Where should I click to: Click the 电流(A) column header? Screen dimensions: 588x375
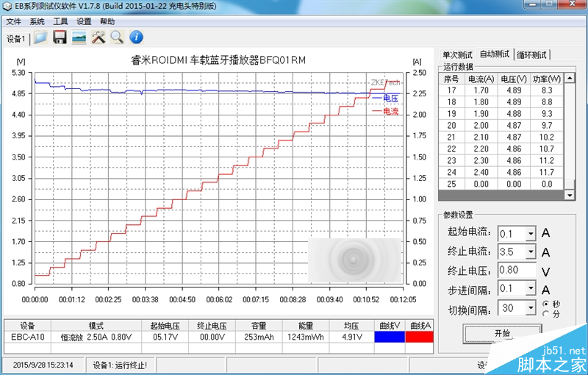(481, 79)
